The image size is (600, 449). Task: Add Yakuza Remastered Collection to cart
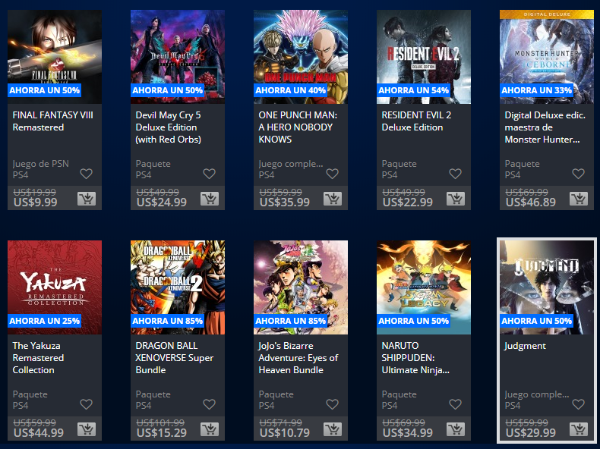tap(86, 429)
